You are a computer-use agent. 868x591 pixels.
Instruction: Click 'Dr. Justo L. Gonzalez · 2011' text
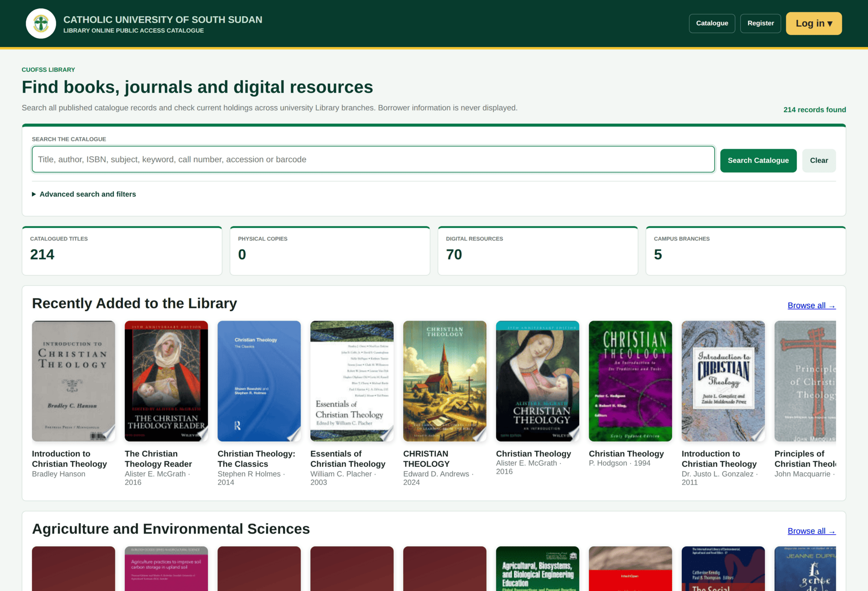[720, 478]
